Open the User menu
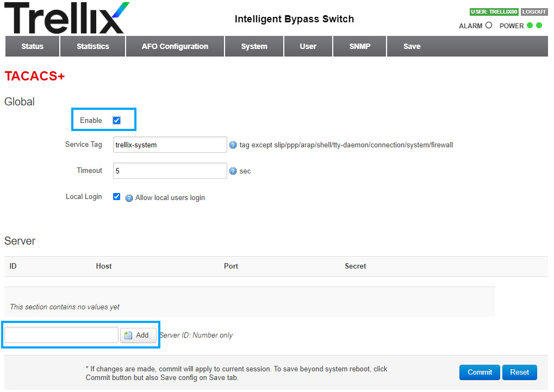Viewport: 554px width, 392px height. tap(308, 46)
